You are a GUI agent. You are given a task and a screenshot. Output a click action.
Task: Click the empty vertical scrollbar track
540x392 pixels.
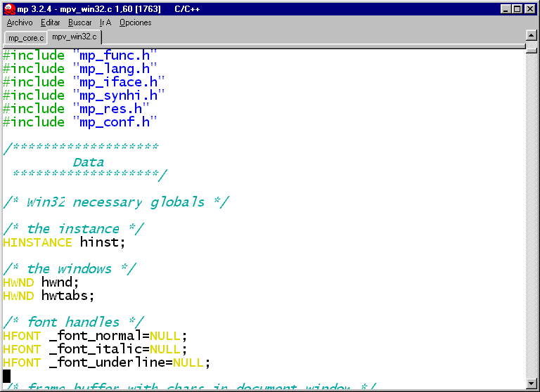[x=532, y=211]
